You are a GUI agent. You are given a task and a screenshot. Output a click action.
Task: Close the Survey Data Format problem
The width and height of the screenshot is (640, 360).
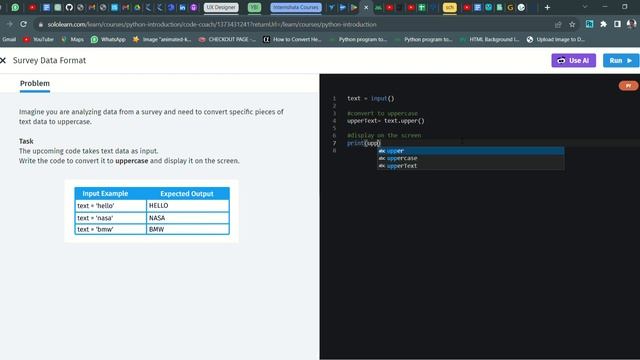[x=3, y=60]
